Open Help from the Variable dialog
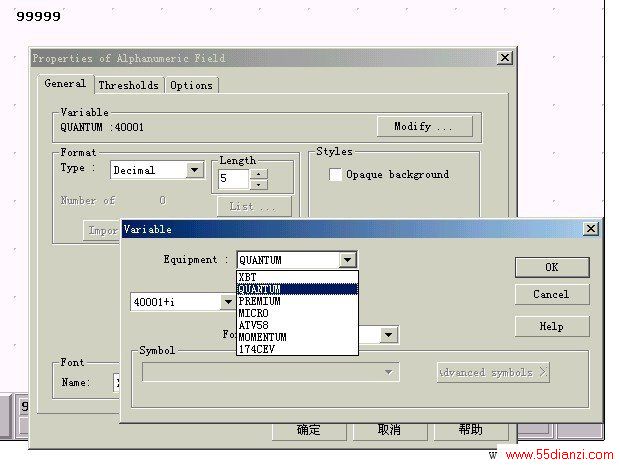620x467 pixels. pyautogui.click(x=552, y=326)
